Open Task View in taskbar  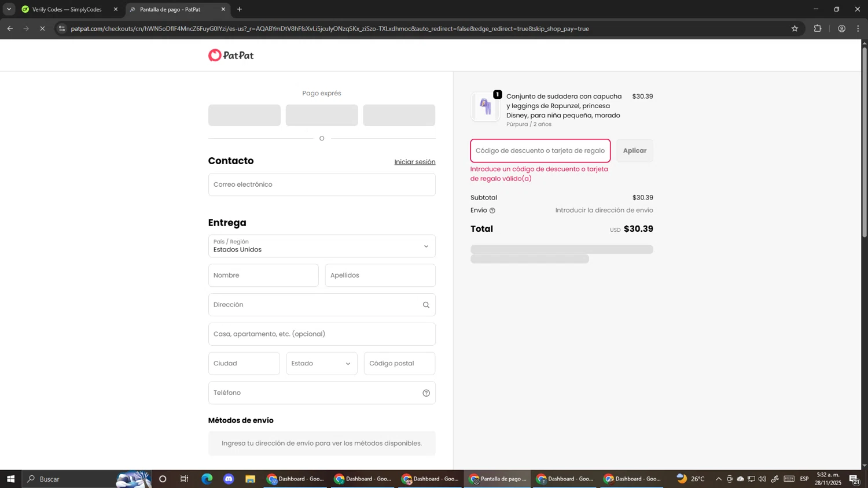tap(185, 479)
